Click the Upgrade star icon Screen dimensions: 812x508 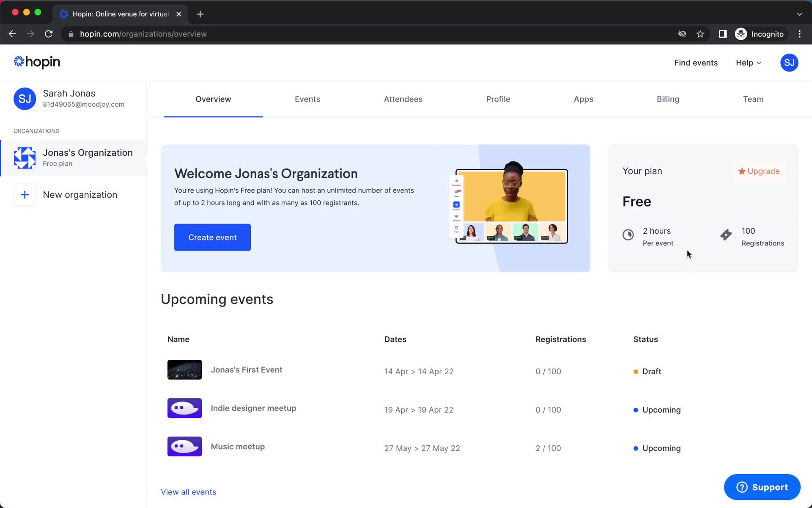coord(741,171)
